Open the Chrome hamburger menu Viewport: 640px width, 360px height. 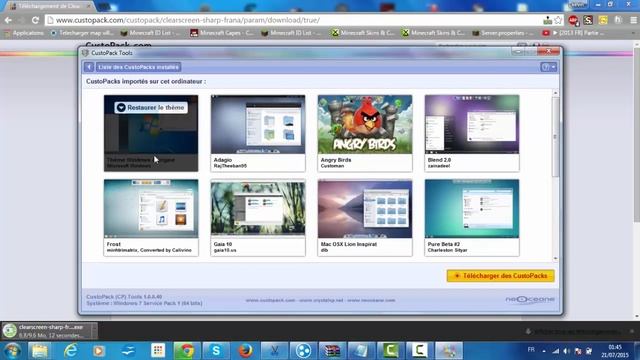[633, 20]
